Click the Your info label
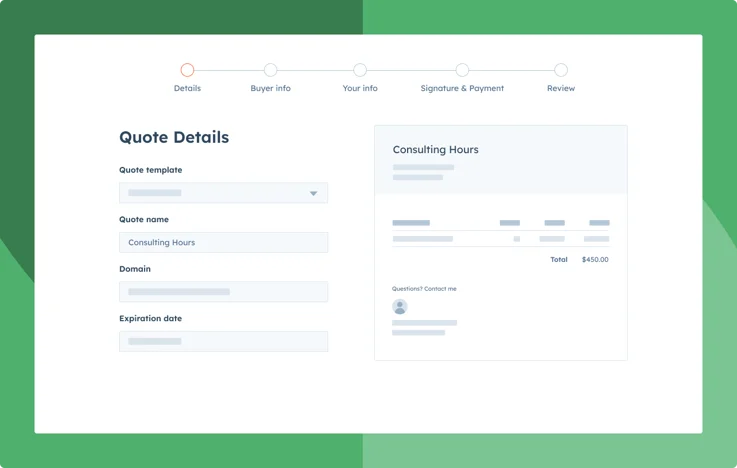The width and height of the screenshot is (737, 468). 360,88
